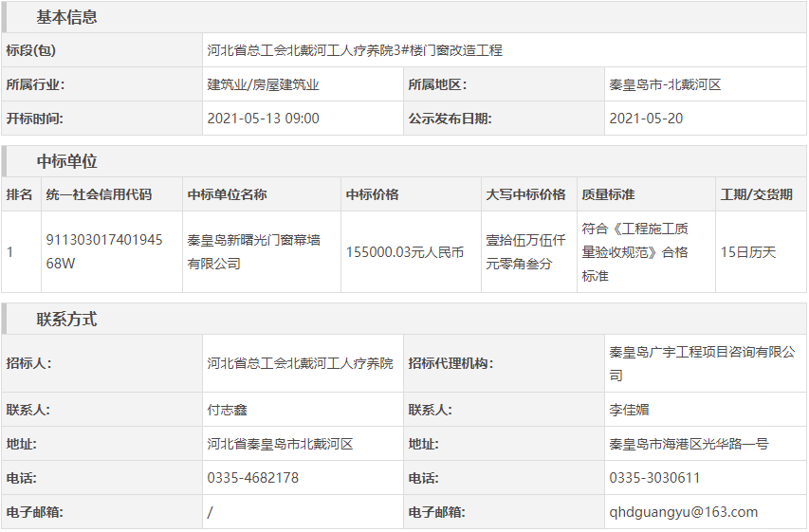Select duration value 15日历天
The height and width of the screenshot is (532, 809).
(x=748, y=252)
